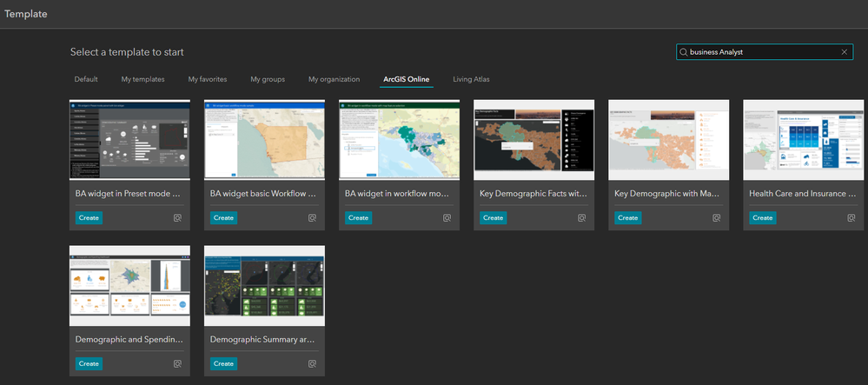Screen dimensions: 868x385
Task: Click the 'BA widget basic Workflow' title
Action: click(263, 194)
